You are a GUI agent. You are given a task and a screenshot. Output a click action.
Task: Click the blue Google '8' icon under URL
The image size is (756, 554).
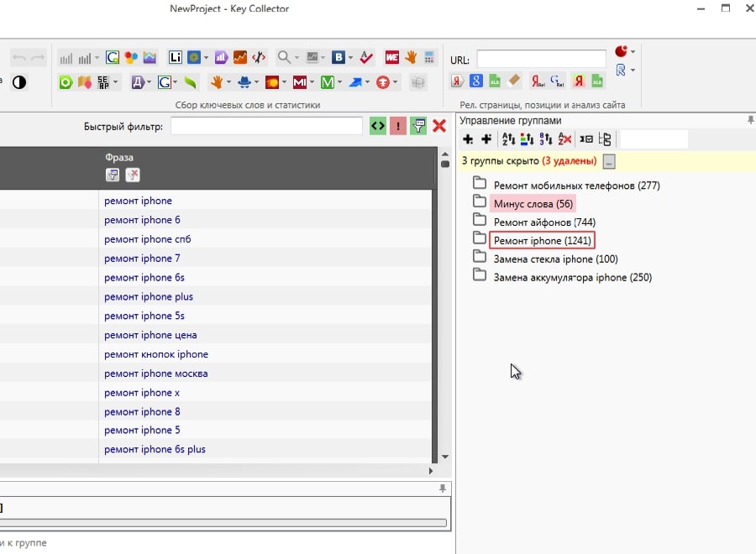pos(476,81)
